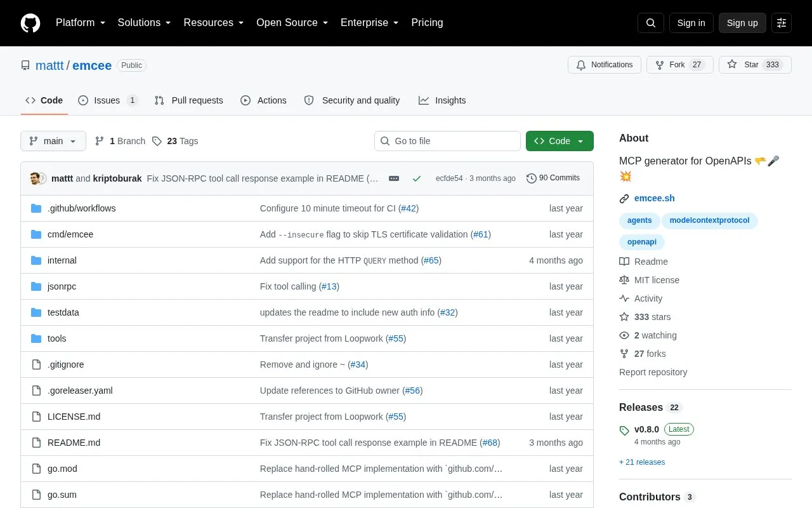Expand the Solutions menu
The image size is (812, 508).
pyautogui.click(x=145, y=23)
